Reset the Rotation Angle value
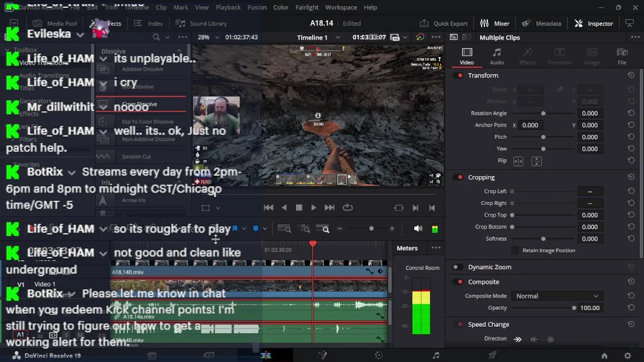This screenshot has height=362, width=644. 631,113
